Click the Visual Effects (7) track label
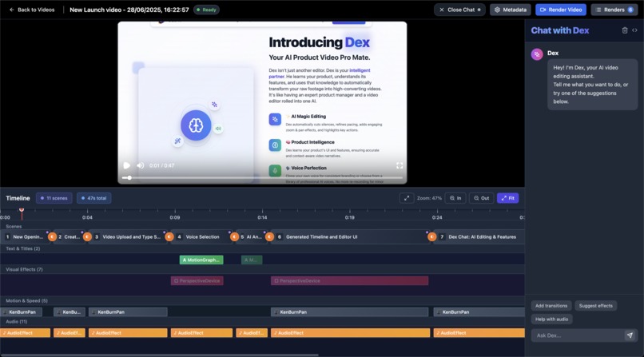 24,270
